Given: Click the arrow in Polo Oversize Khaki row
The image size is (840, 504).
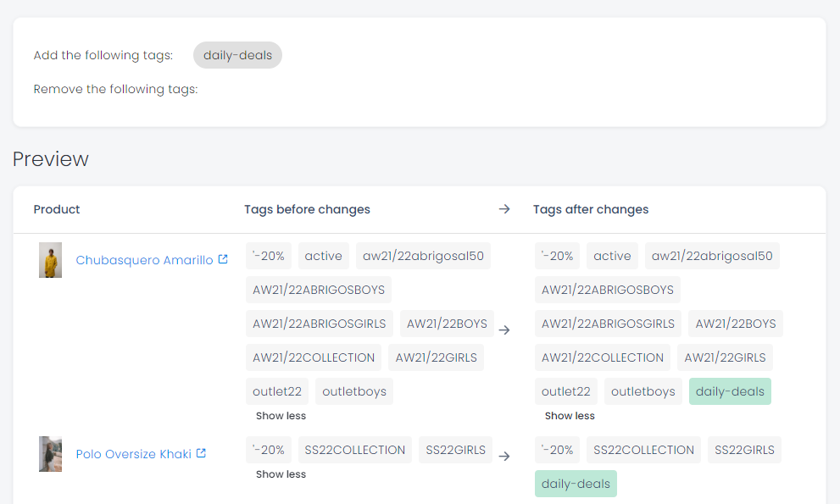Looking at the screenshot, I should [504, 457].
